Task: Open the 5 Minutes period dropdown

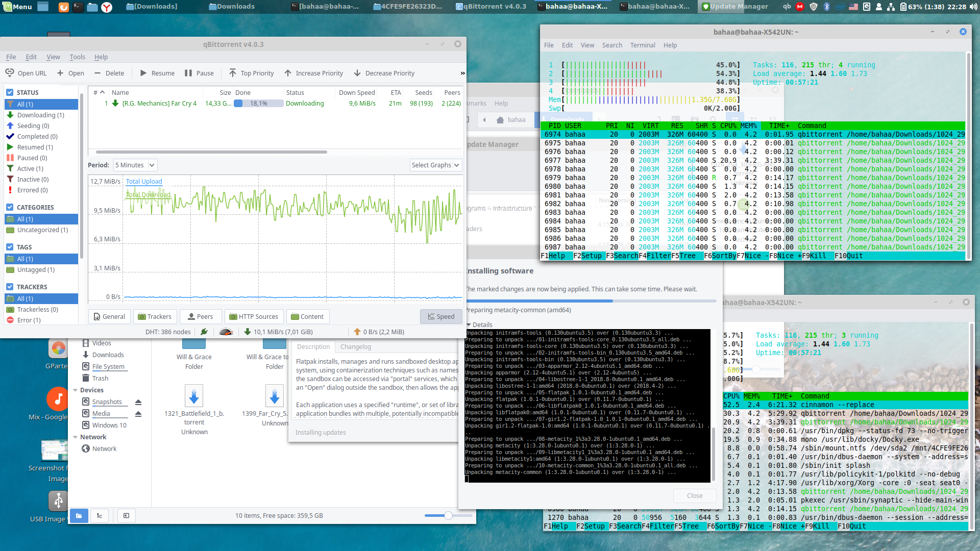Action: point(135,165)
